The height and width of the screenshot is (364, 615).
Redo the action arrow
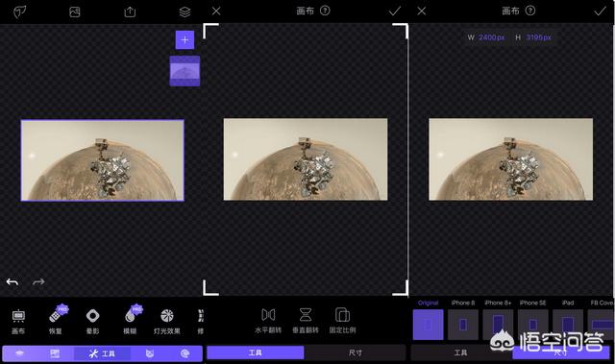38,281
